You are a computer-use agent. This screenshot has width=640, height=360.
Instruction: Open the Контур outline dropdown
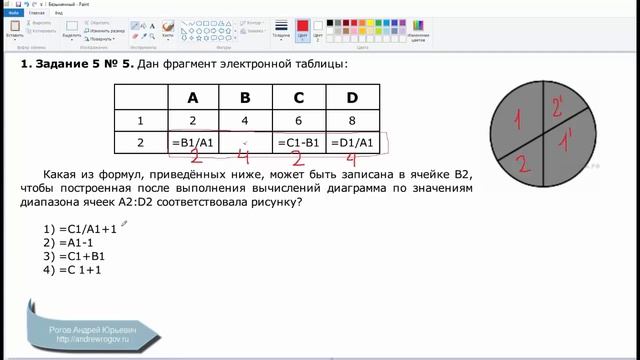[252, 23]
